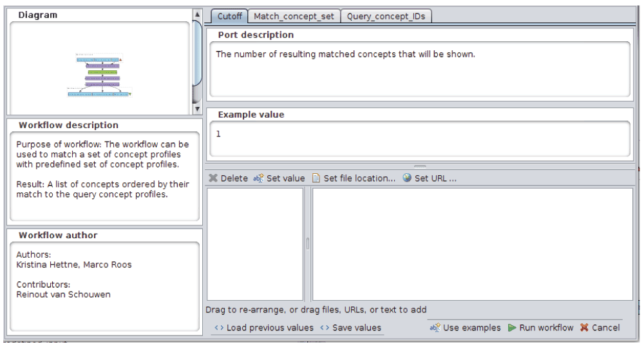
Task: Switch to the Cutoff tab
Action: click(230, 16)
